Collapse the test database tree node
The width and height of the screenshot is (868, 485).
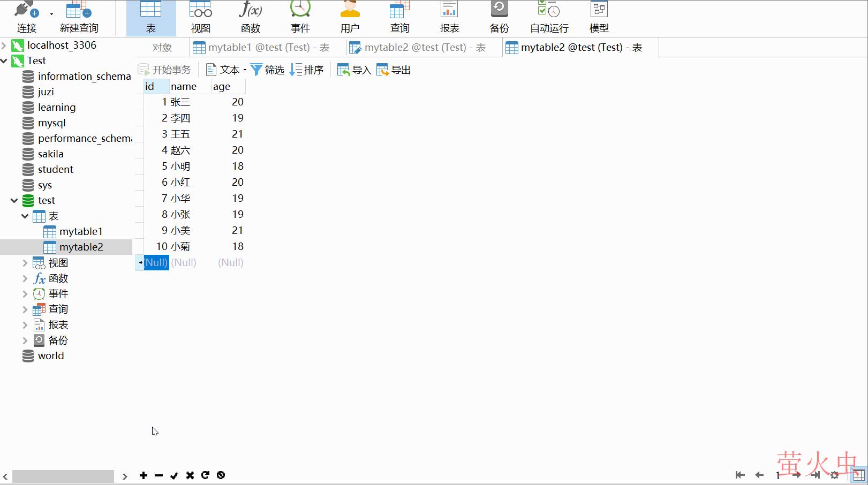tap(13, 200)
